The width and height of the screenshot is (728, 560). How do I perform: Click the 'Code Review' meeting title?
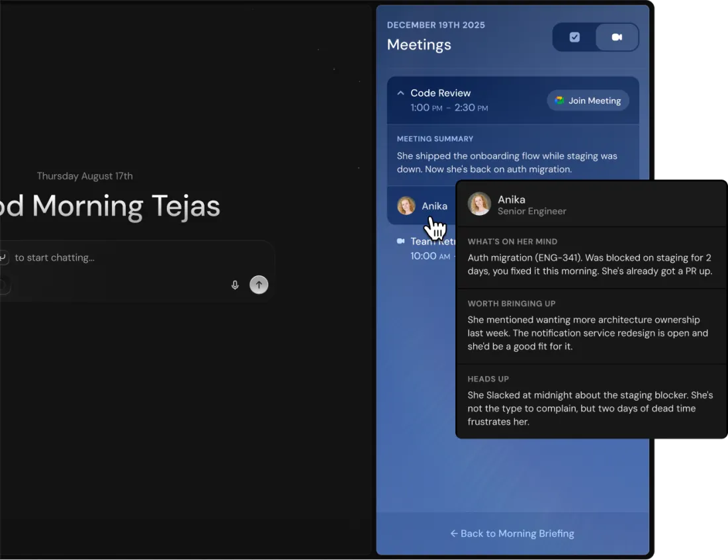(x=440, y=93)
